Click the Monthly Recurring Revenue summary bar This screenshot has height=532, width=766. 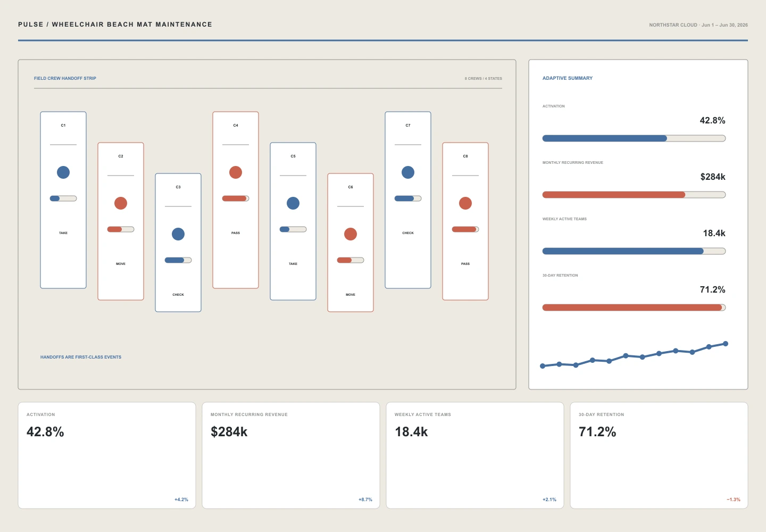tap(634, 195)
